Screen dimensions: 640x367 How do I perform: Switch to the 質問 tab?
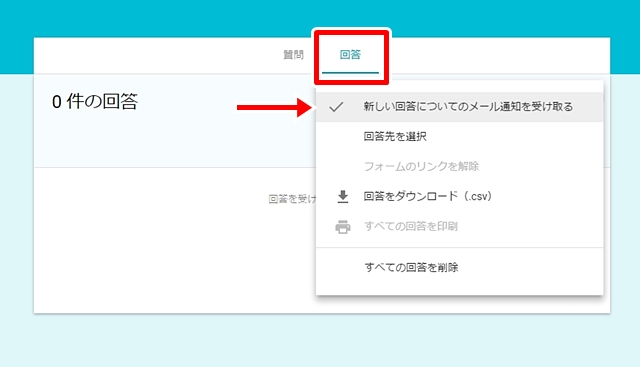pos(293,55)
